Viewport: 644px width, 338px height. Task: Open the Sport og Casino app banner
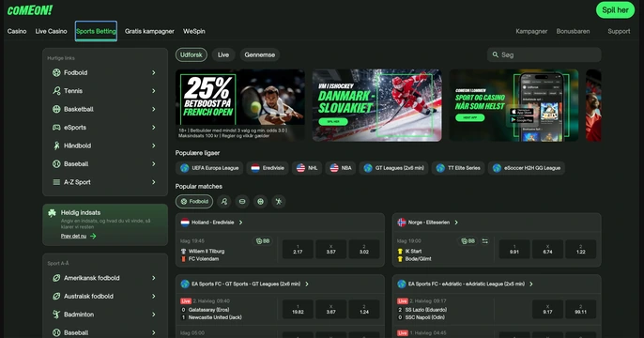(x=514, y=105)
